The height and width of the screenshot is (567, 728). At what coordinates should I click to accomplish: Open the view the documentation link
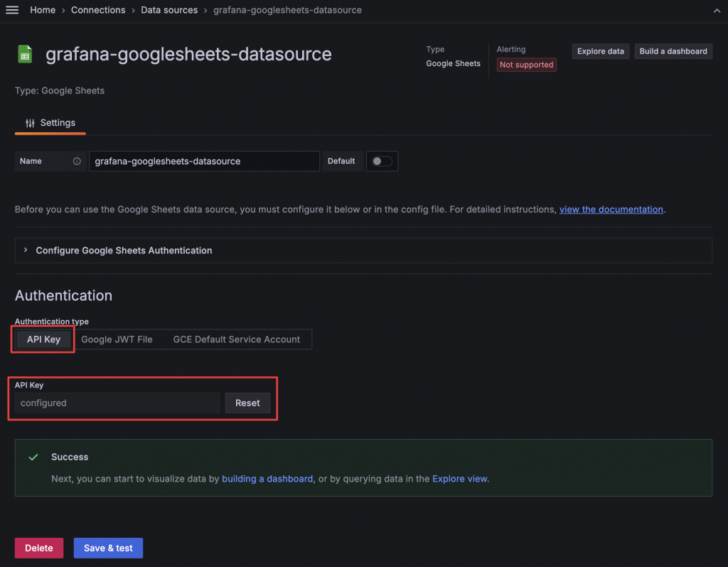pos(611,209)
